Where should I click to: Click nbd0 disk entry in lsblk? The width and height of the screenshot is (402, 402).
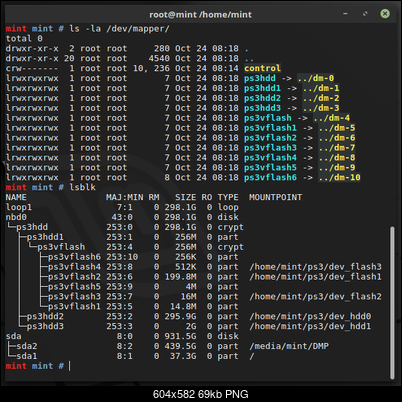pos(16,217)
